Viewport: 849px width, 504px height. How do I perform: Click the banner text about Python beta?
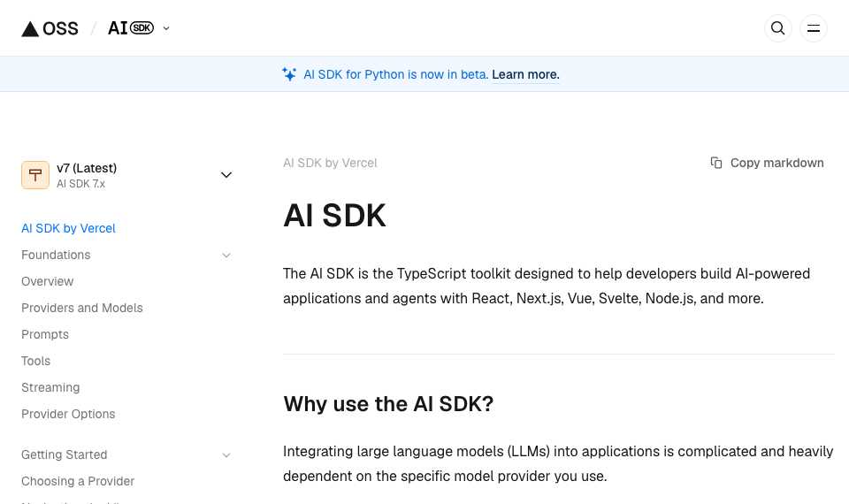[396, 74]
